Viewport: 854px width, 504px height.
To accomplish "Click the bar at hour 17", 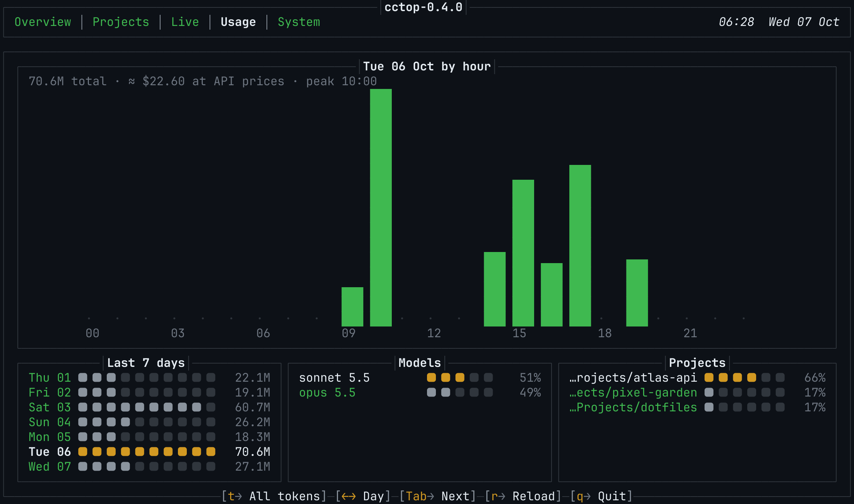I will tap(580, 246).
